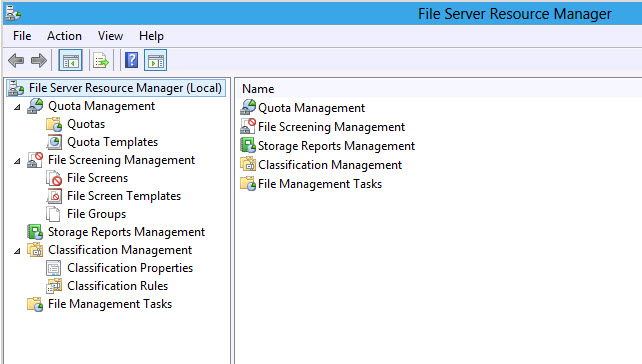This screenshot has width=642, height=364.
Task: Select Quota Management text in right pane
Action: click(312, 108)
